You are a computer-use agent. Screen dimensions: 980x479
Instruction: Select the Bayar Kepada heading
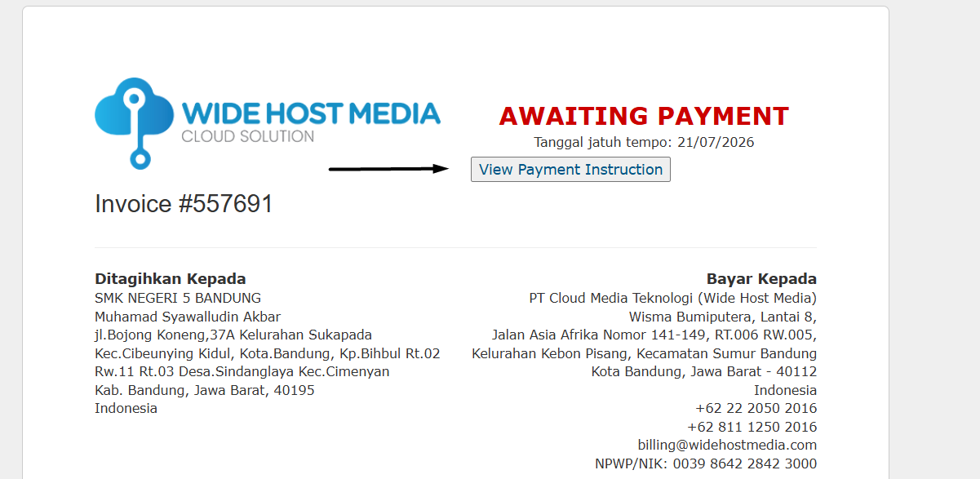761,279
